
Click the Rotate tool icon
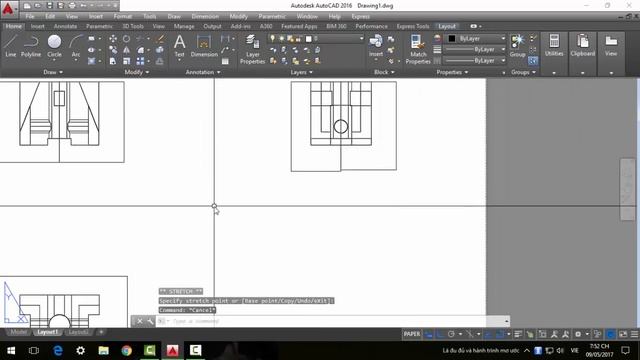click(127, 39)
